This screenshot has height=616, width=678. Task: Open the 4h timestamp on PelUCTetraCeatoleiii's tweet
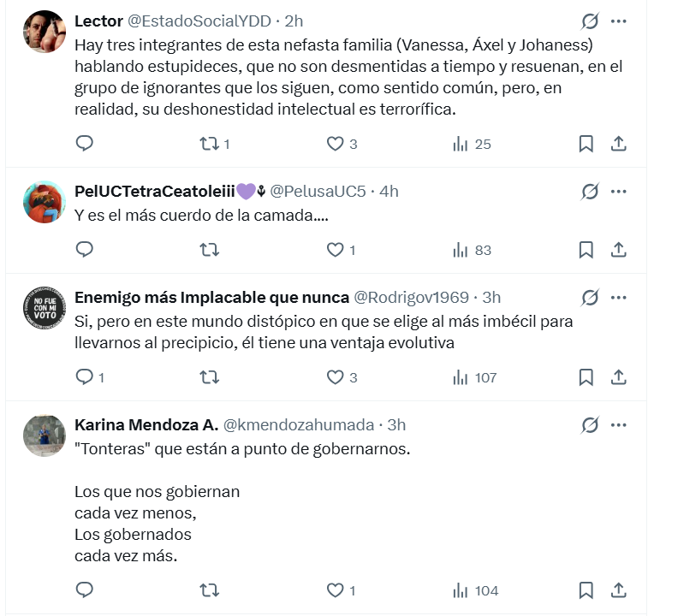coord(389,192)
